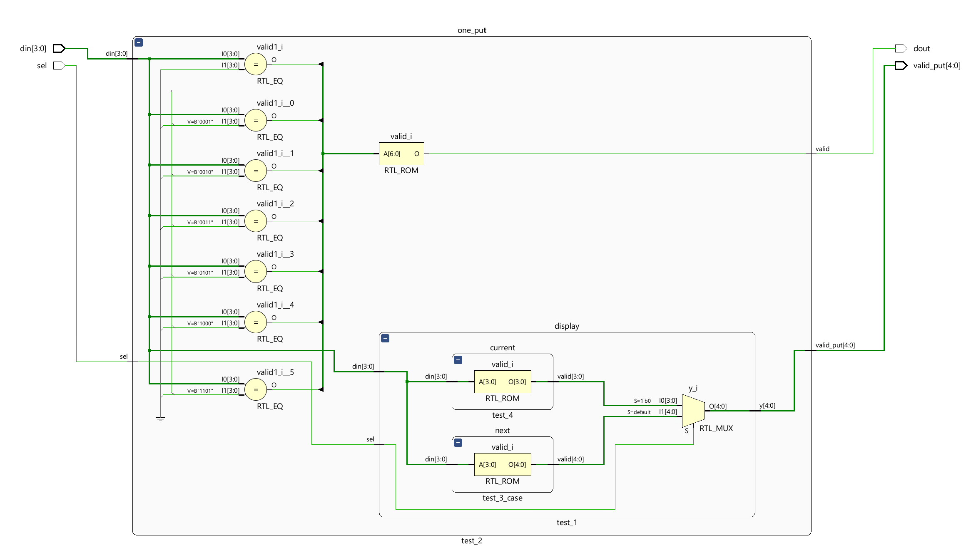The width and height of the screenshot is (966, 560).
Task: Select the din[3:0] input port symbol
Action: pyautogui.click(x=59, y=48)
